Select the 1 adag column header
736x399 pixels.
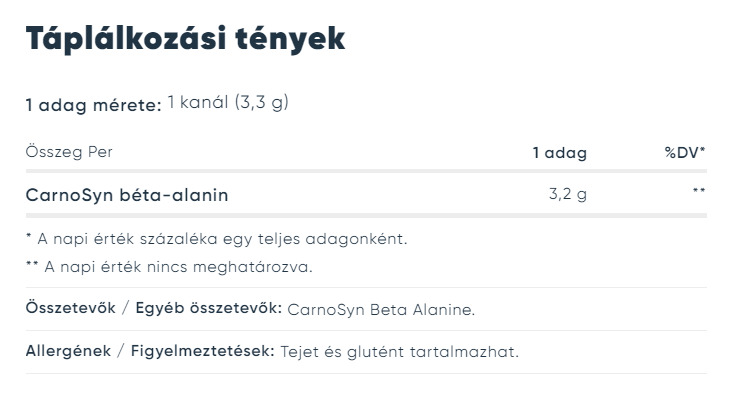click(560, 153)
